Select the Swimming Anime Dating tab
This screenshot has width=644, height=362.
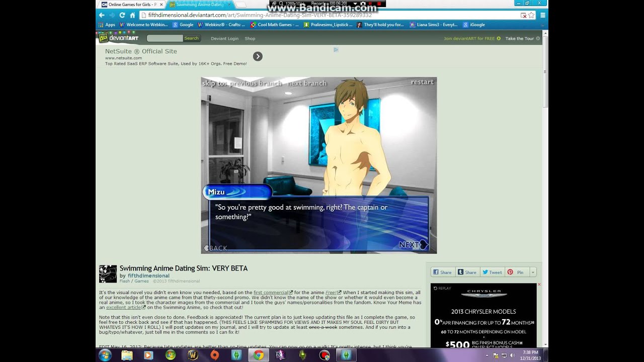point(199,5)
